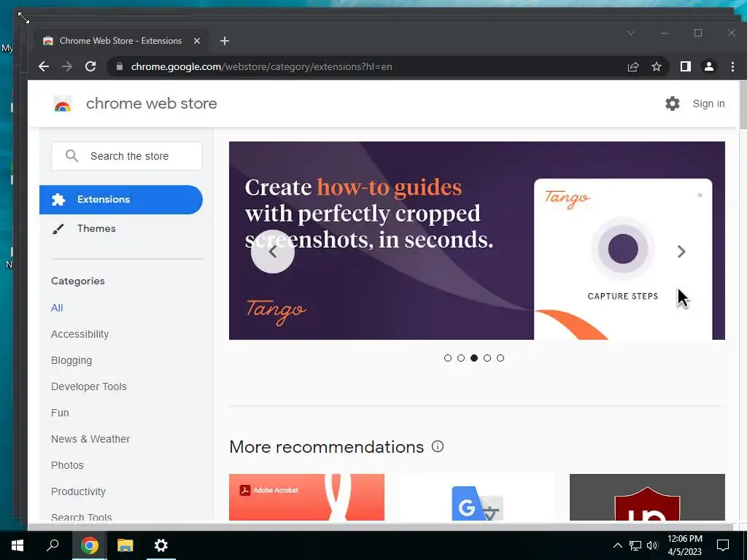
Task: Click the Chrome taskbar icon
Action: (x=89, y=545)
